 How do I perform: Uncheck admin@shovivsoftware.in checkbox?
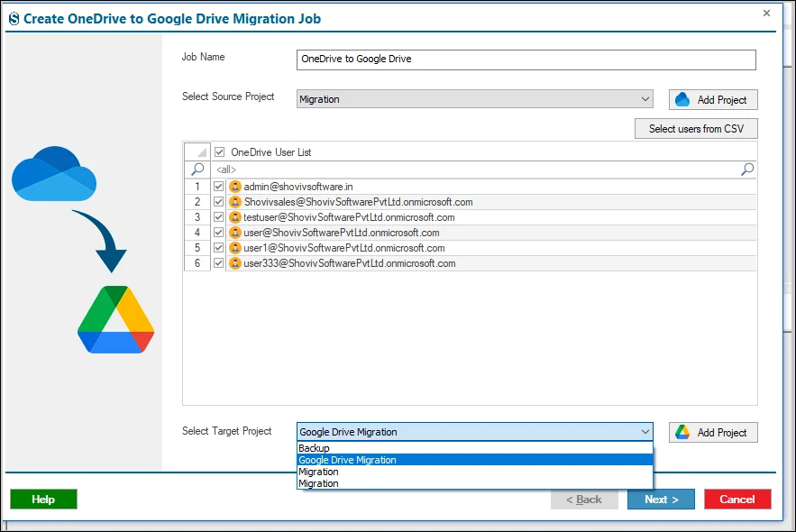pos(219,187)
